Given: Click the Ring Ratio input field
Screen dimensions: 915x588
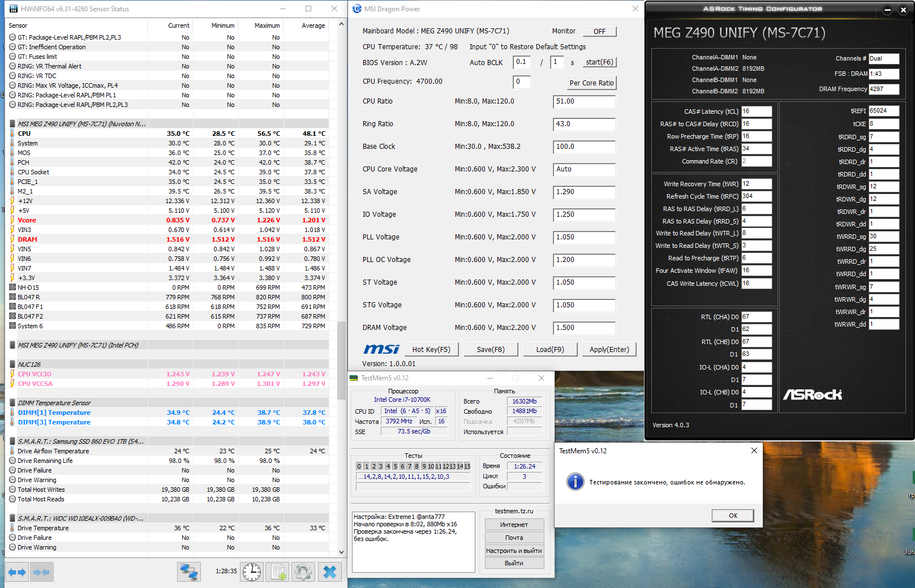Looking at the screenshot, I should pyautogui.click(x=584, y=125).
